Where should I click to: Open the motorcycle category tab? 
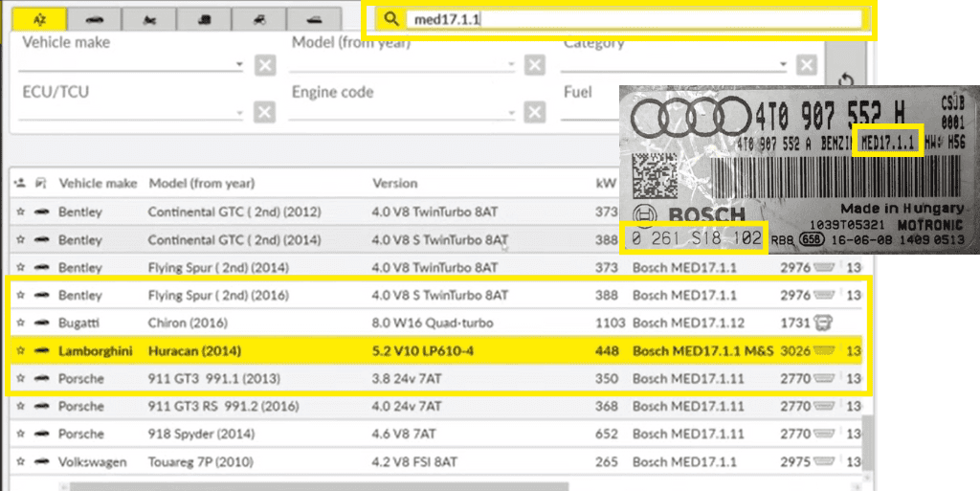(x=149, y=18)
